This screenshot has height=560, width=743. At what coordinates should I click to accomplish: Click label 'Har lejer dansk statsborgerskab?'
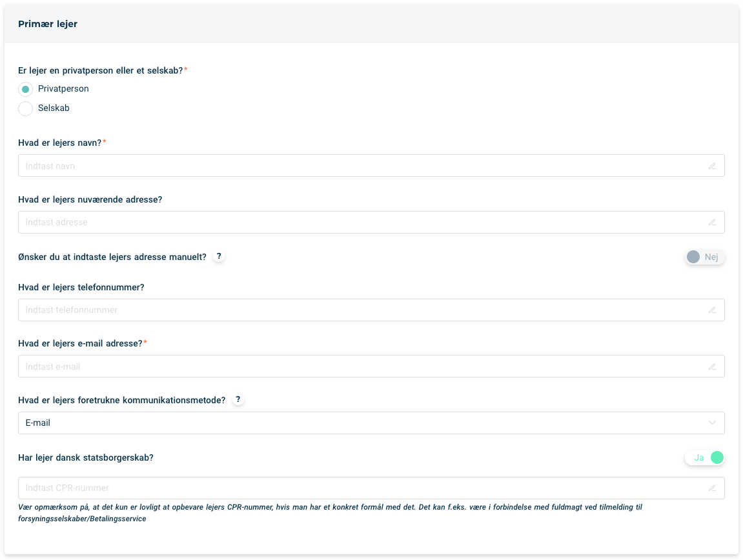point(86,457)
